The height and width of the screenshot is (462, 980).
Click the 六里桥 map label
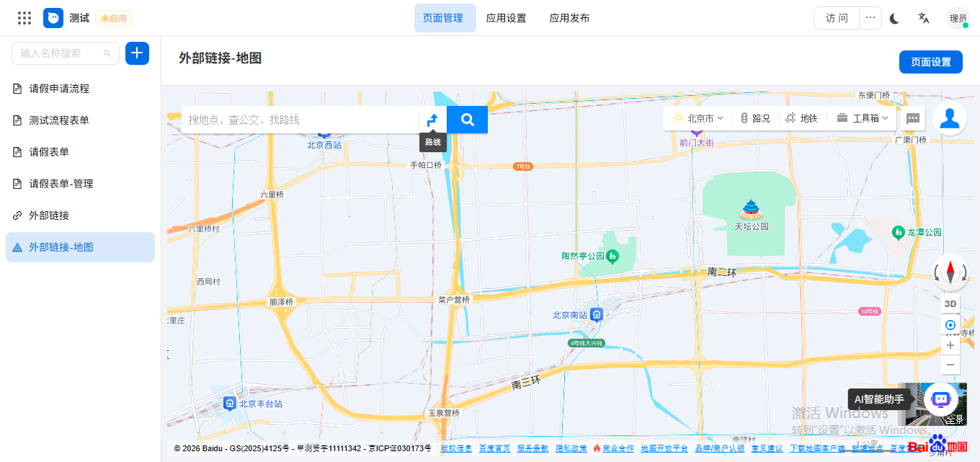272,195
